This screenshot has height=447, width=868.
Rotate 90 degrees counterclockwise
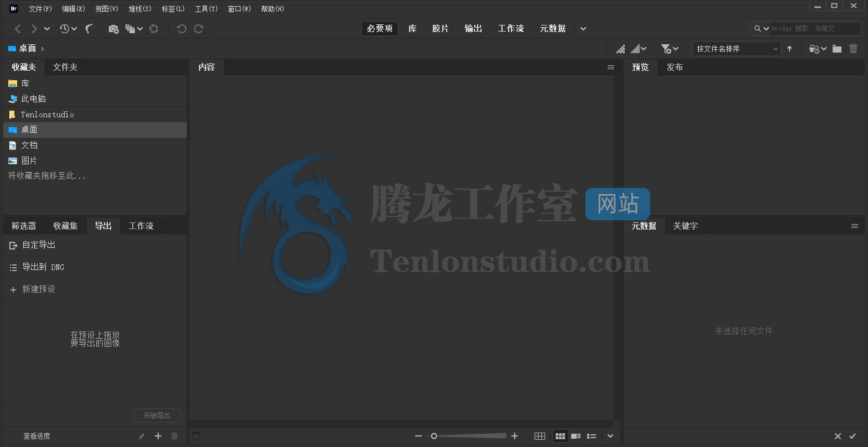(x=181, y=29)
